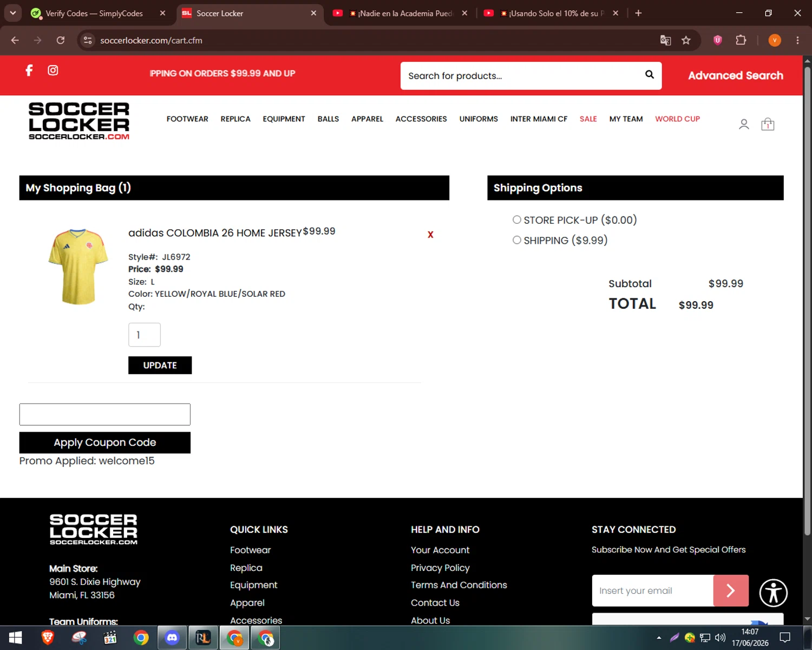
Task: Click the UPDATE quantity button
Action: click(x=160, y=365)
